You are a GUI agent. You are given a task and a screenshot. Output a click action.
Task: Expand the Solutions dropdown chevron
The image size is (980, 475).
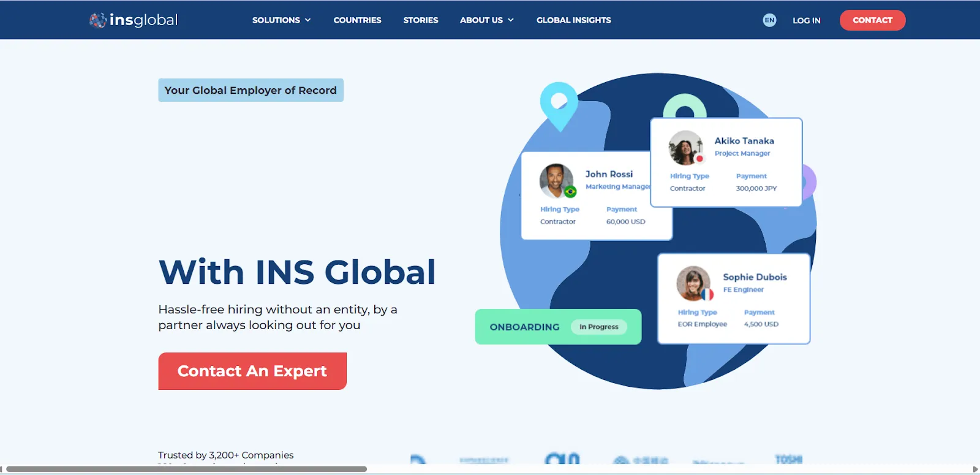pos(308,20)
